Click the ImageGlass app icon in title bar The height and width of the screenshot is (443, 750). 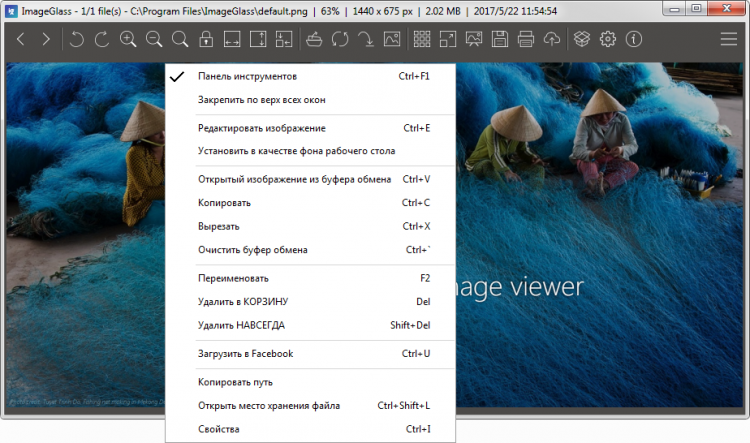11,11
